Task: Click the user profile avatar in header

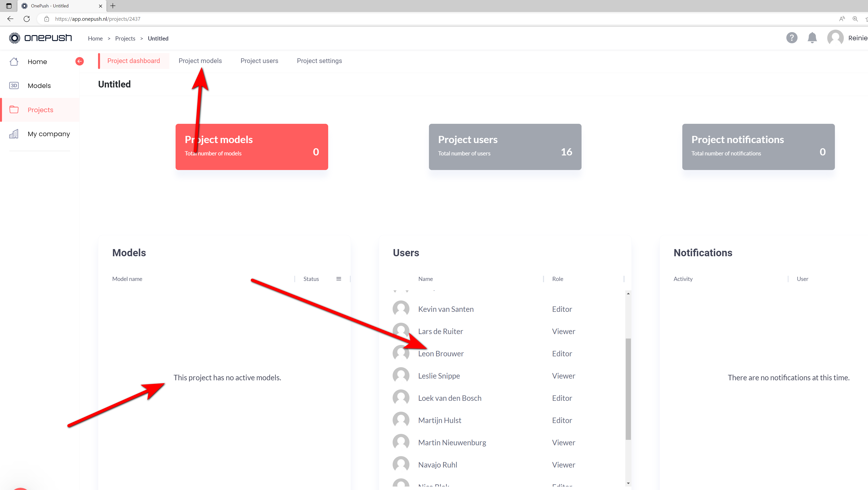Action: [x=835, y=38]
